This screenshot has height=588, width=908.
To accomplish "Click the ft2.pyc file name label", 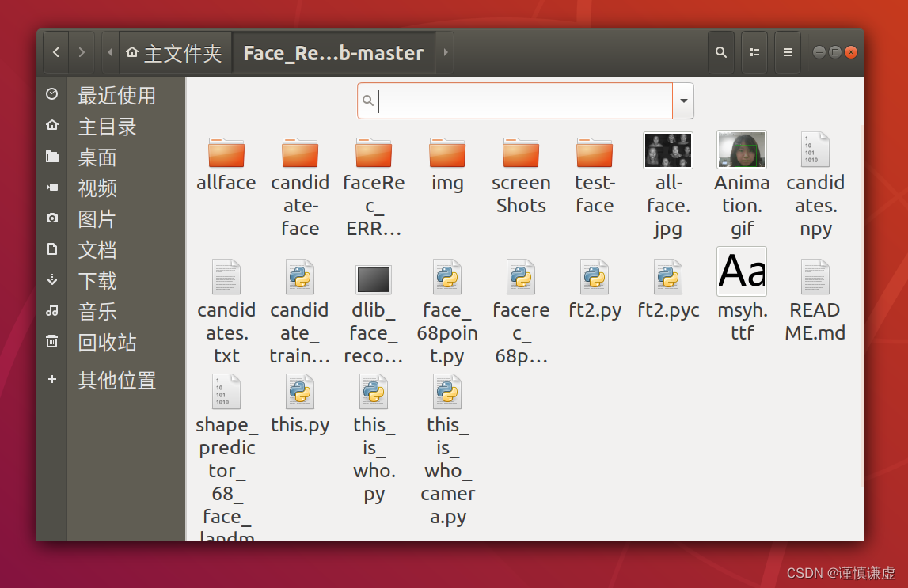I will coord(668,311).
